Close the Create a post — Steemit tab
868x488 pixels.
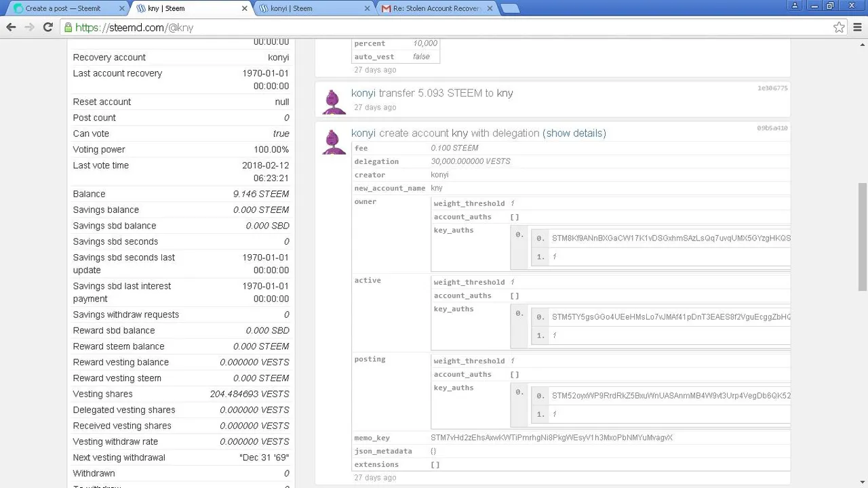tap(121, 9)
